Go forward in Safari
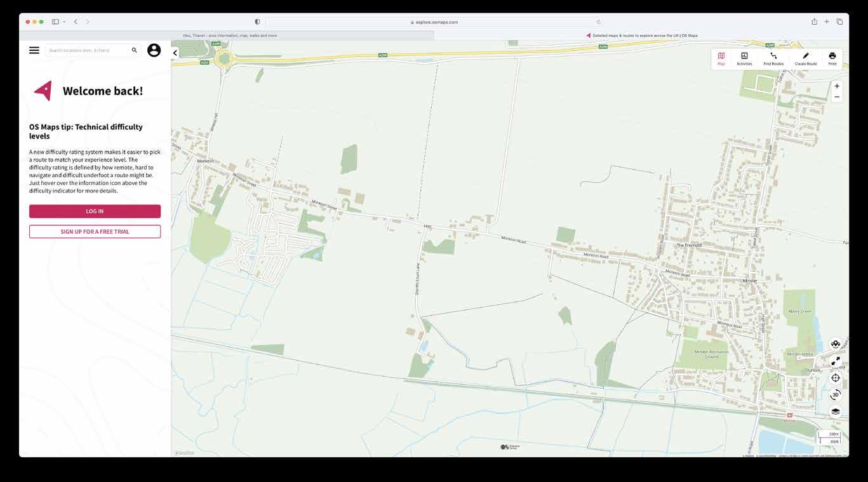This screenshot has width=868, height=482. [88, 22]
